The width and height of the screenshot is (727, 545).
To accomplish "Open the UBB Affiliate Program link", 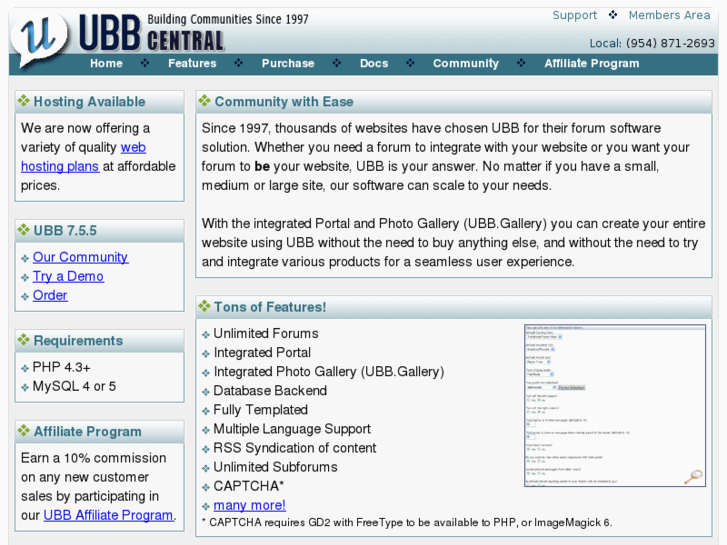I will 108,515.
